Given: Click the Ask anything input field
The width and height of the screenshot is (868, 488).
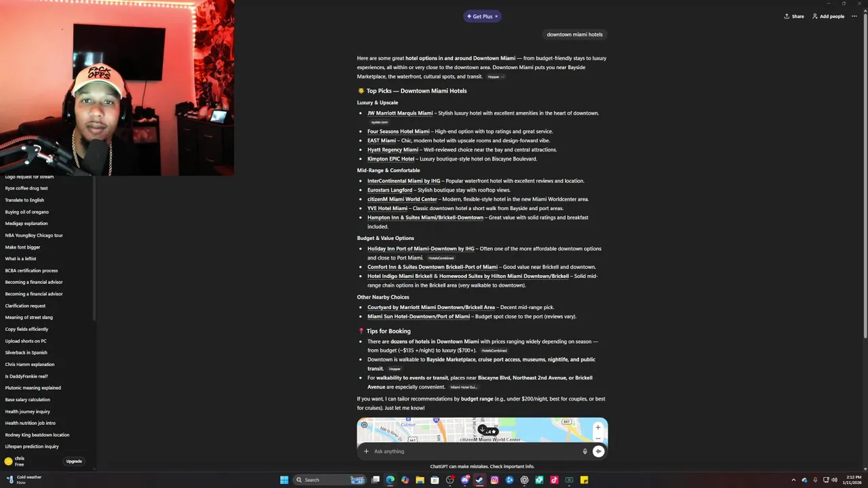Looking at the screenshot, I should [x=475, y=451].
